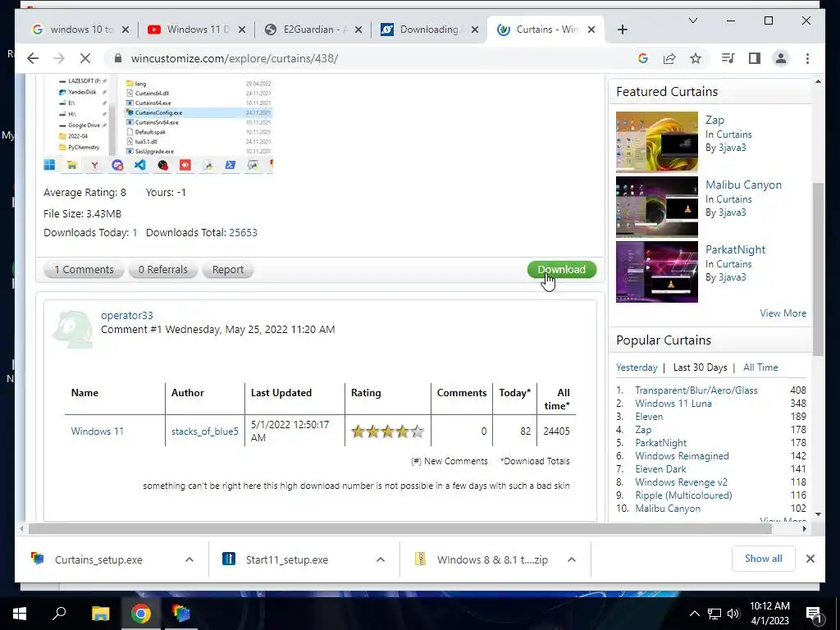
Task: Open stacks_of_blue5 author link
Action: [204, 431]
